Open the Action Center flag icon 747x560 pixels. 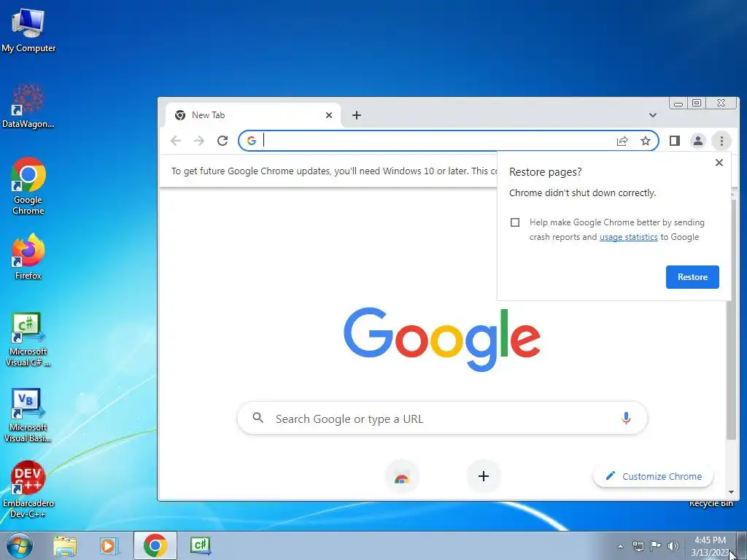pyautogui.click(x=656, y=546)
